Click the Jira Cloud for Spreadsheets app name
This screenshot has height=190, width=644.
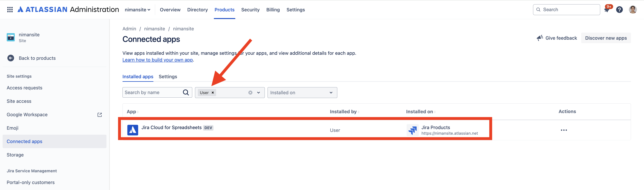[172, 128]
